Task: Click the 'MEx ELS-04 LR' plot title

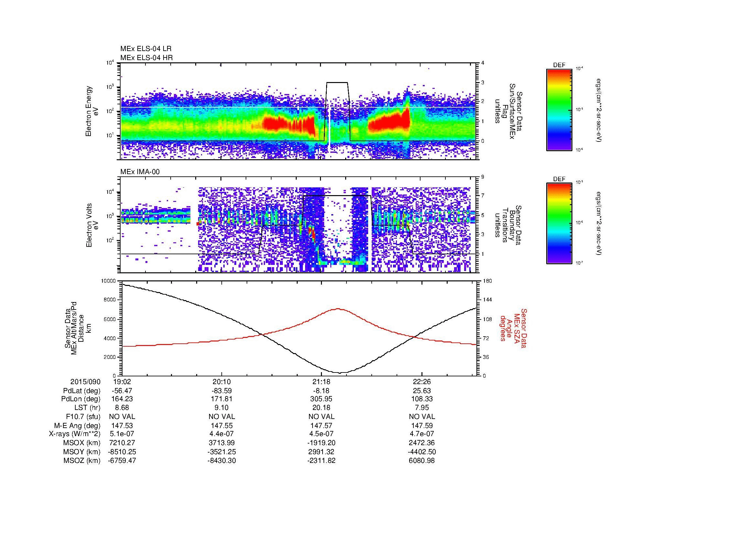Action: (146, 49)
